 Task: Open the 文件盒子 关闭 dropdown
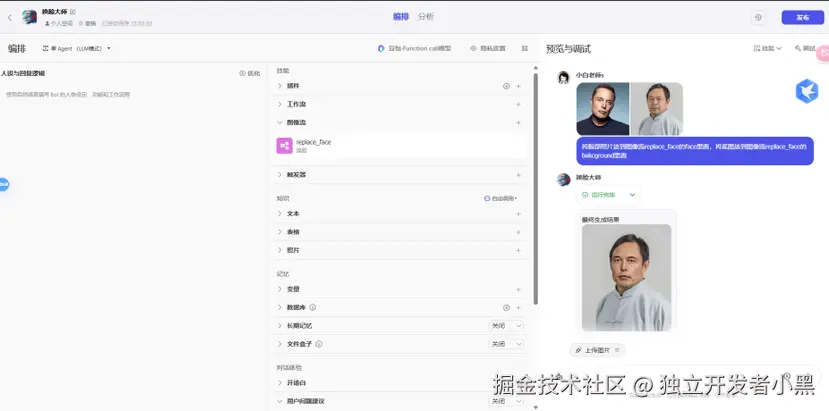[506, 344]
